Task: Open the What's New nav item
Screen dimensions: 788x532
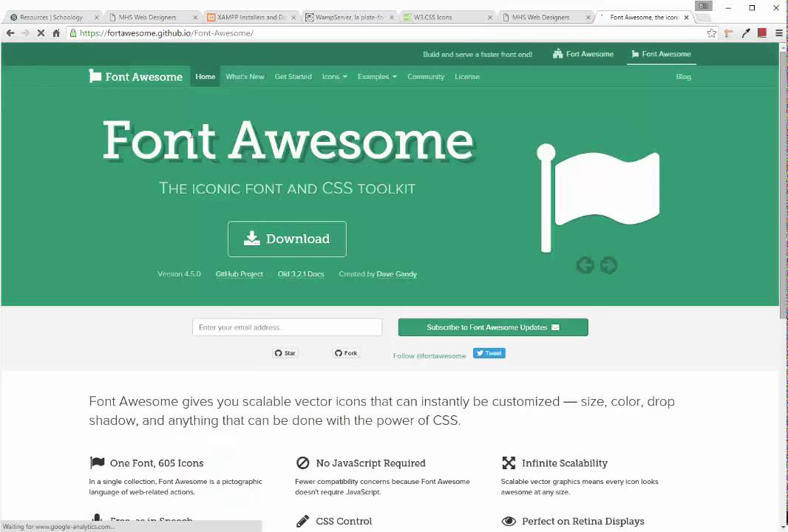Action: click(x=245, y=77)
